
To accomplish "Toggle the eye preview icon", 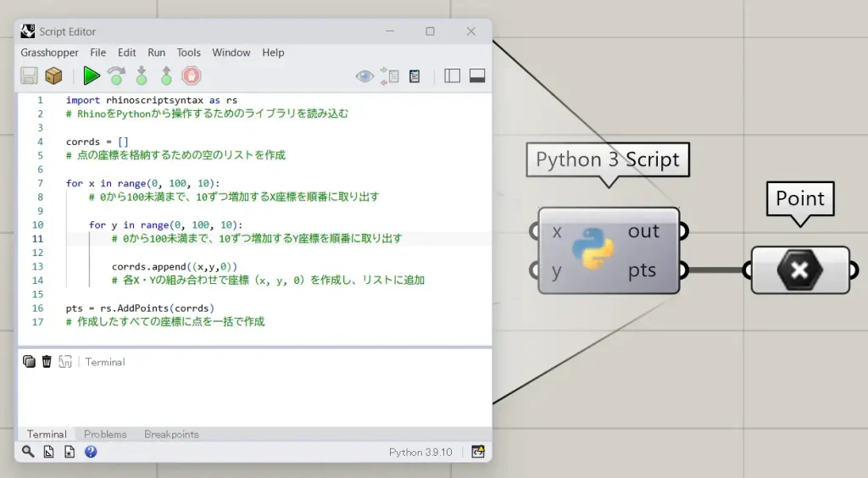I will pos(364,76).
